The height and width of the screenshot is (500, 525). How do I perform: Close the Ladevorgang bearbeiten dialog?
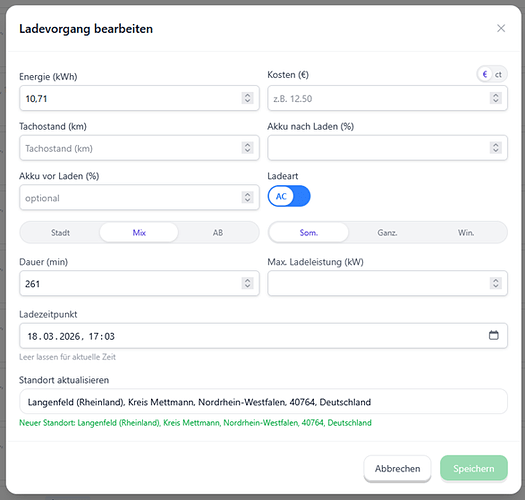tap(501, 28)
